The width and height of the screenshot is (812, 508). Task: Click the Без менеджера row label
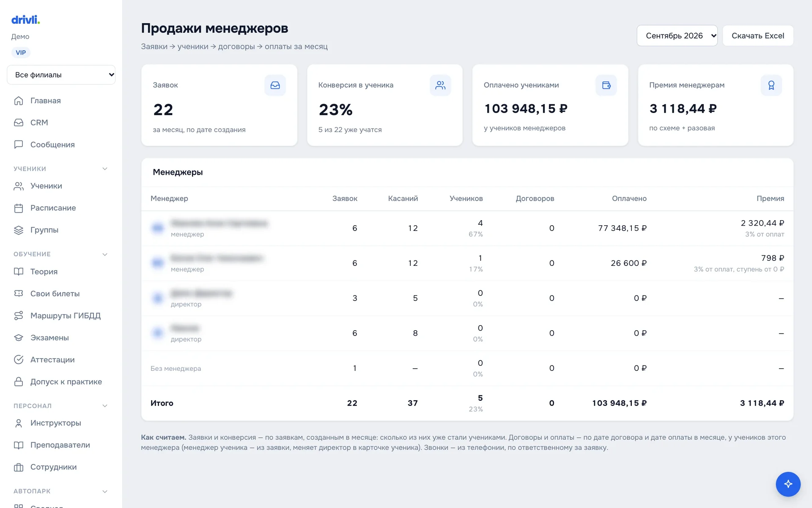[176, 369]
